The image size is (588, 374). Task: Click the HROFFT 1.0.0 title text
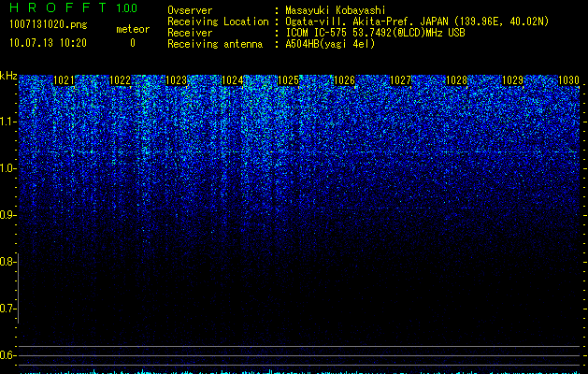pyautogui.click(x=74, y=7)
